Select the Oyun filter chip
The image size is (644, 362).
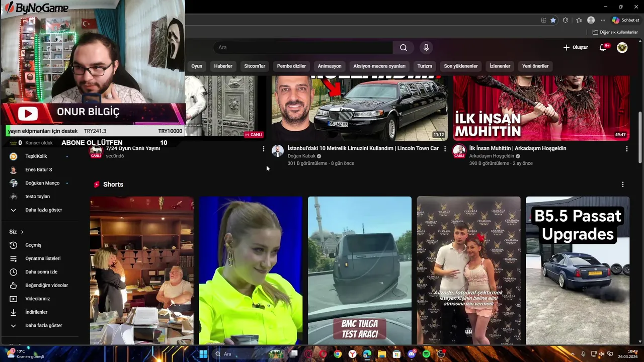(197, 66)
